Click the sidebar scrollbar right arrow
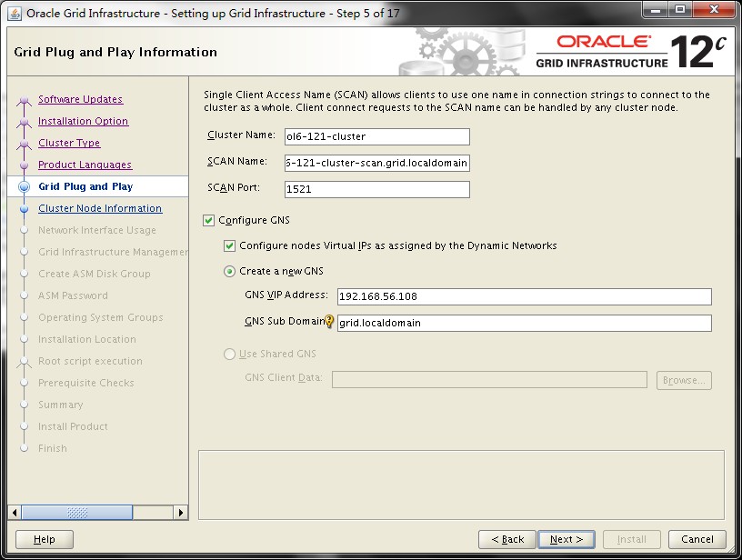The image size is (742, 560). [181, 512]
